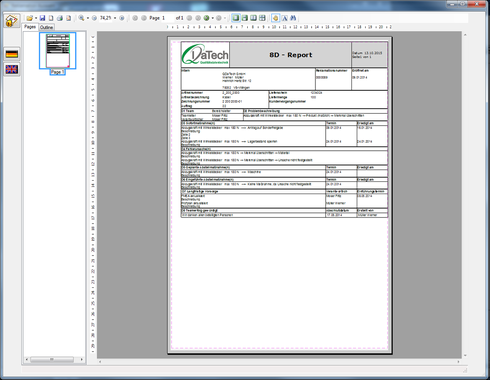
Task: Switch to the Outline tab
Action: (x=46, y=27)
